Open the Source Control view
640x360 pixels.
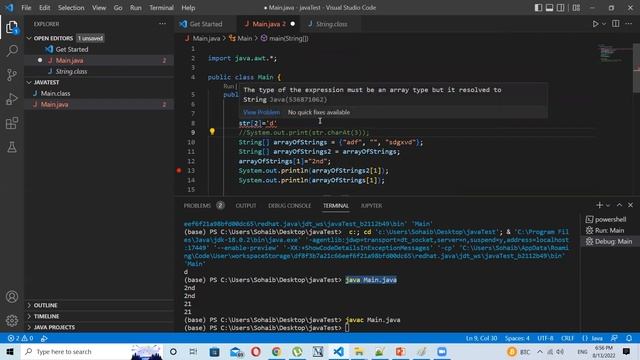(12, 75)
